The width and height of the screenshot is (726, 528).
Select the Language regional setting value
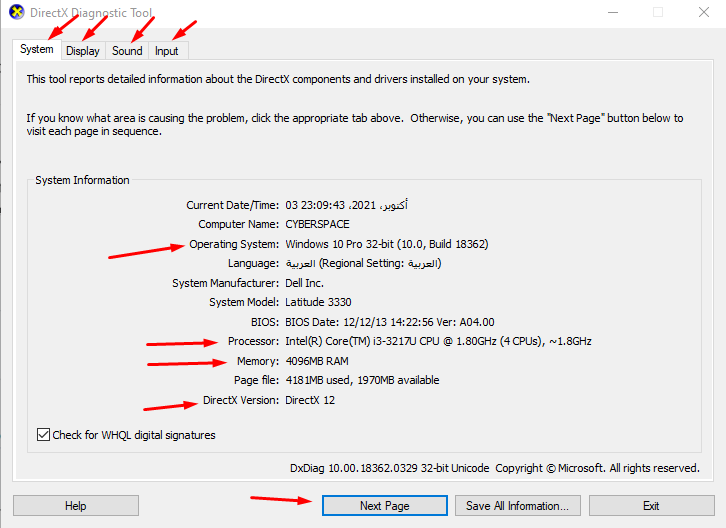(x=363, y=263)
